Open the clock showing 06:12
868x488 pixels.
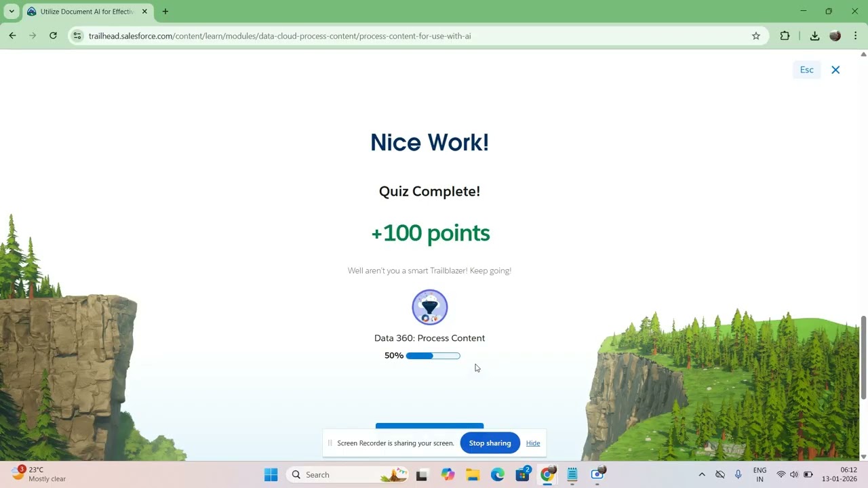coord(840,474)
